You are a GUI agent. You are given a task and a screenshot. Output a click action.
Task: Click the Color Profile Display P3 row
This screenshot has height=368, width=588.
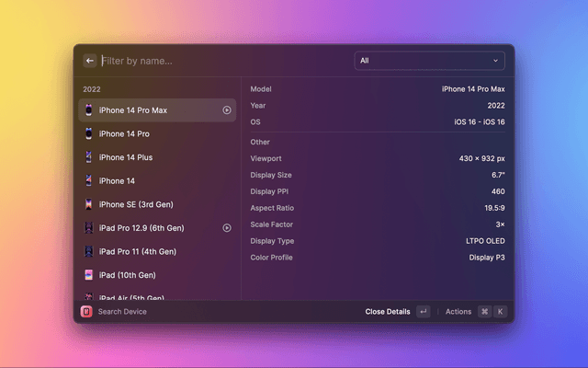tap(378, 258)
